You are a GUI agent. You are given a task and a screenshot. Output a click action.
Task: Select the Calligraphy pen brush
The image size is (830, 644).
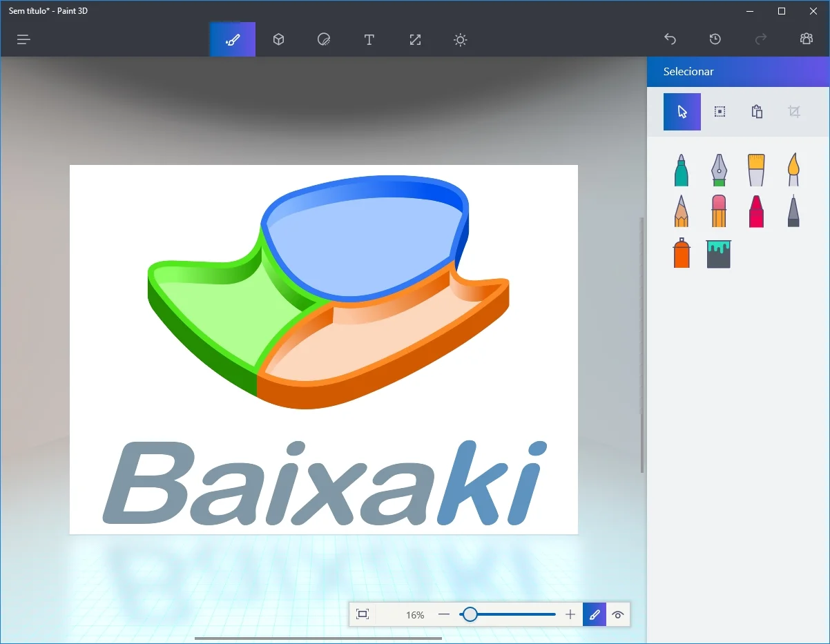click(x=719, y=170)
